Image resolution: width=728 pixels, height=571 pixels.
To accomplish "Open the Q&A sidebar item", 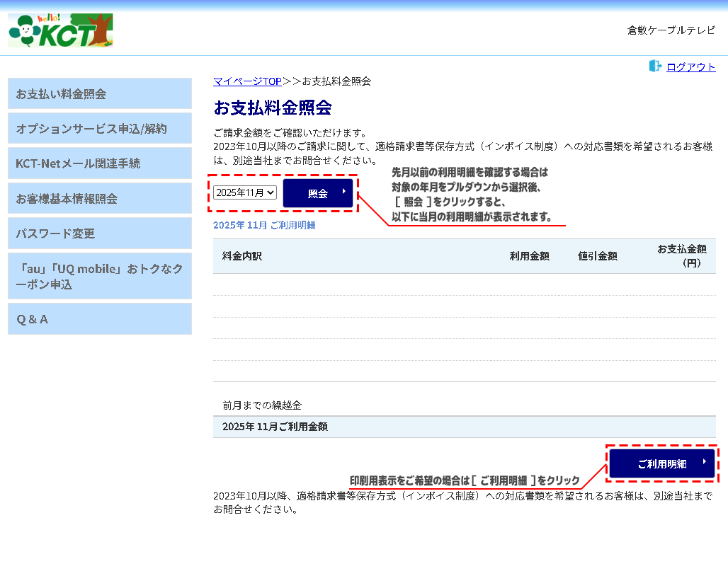I will (x=100, y=318).
